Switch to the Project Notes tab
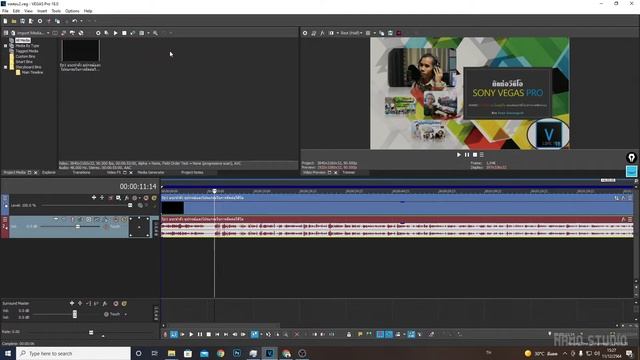 192,173
